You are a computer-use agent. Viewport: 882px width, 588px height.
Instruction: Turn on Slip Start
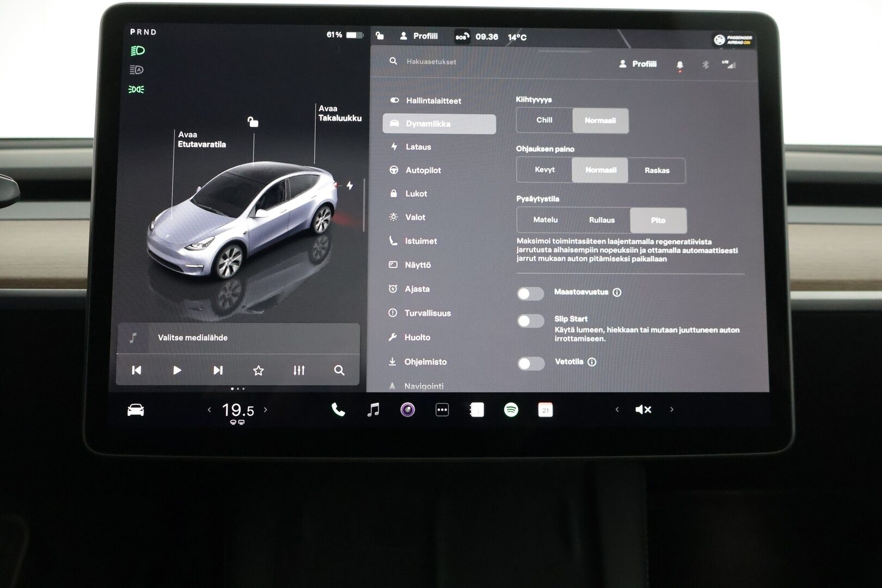pyautogui.click(x=530, y=321)
